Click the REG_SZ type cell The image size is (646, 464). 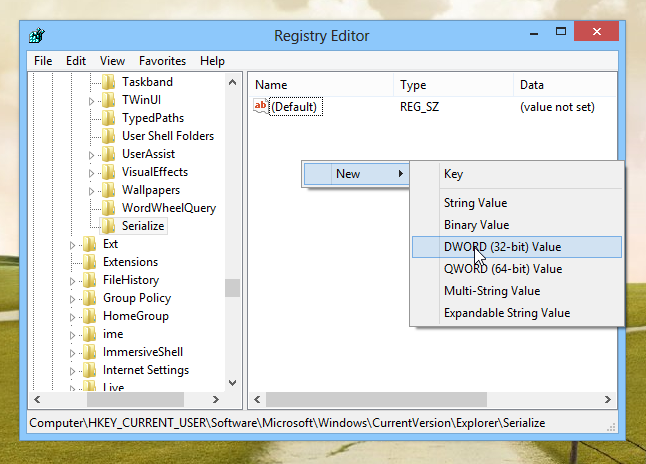(x=419, y=107)
